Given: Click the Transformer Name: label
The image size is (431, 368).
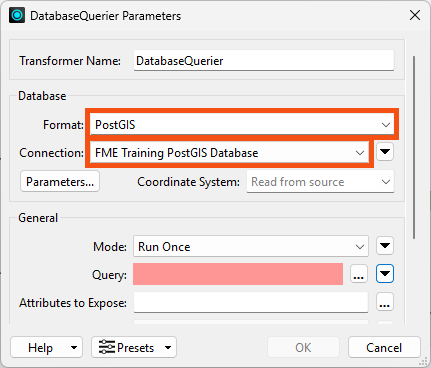Looking at the screenshot, I should 70,61.
